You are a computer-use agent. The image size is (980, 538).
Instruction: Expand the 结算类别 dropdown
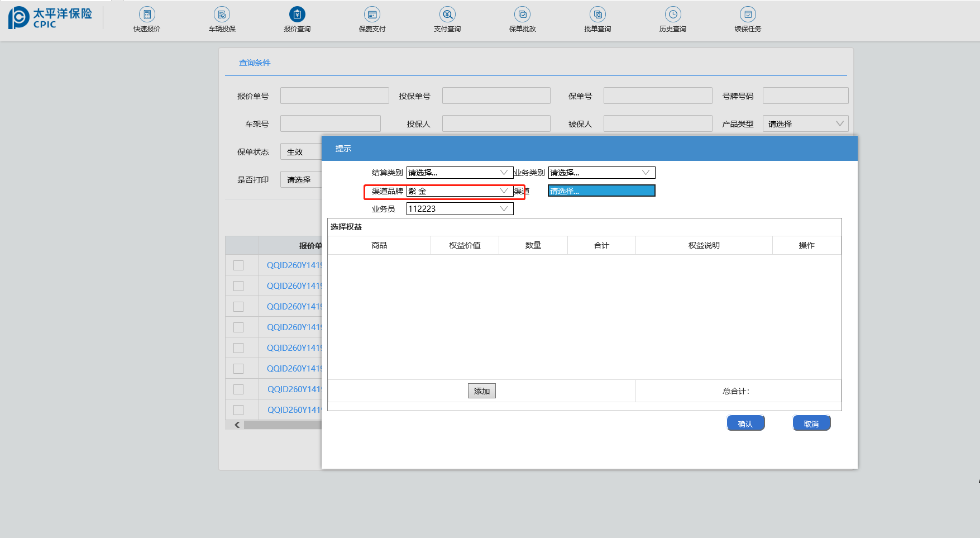(x=460, y=173)
